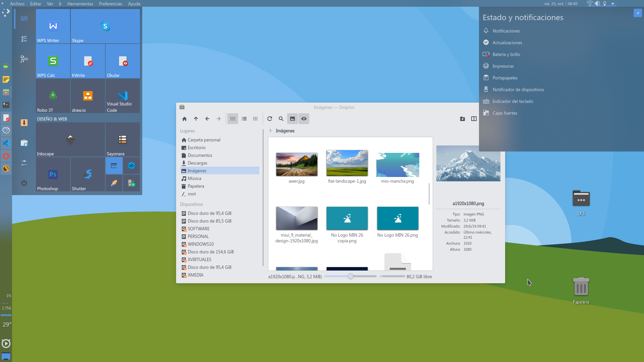
Task: Open Preferencias menu
Action: coord(110,4)
